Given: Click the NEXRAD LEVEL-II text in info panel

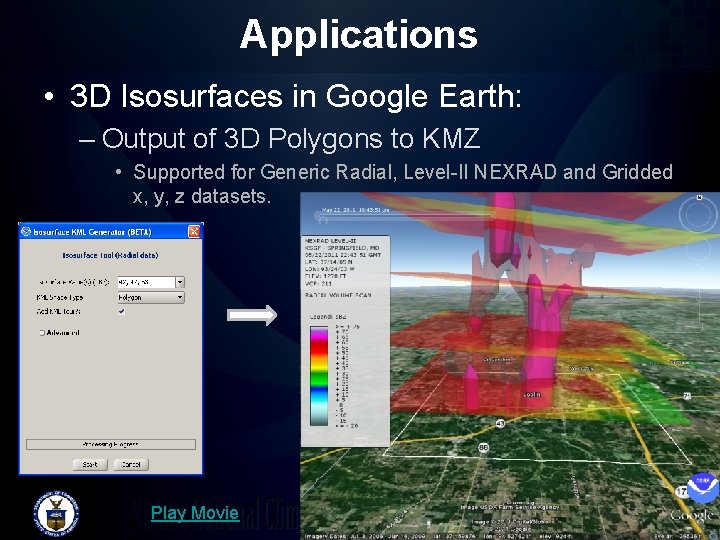Looking at the screenshot, I should pyautogui.click(x=331, y=241).
